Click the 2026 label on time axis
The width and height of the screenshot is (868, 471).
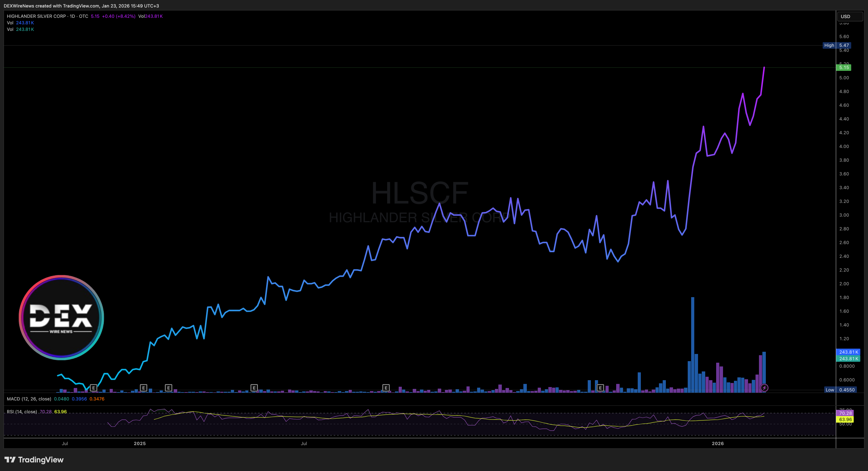[717, 444]
